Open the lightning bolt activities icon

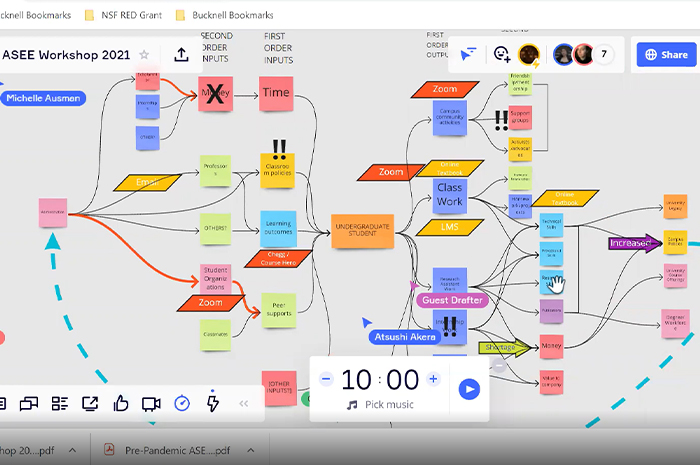click(x=213, y=403)
